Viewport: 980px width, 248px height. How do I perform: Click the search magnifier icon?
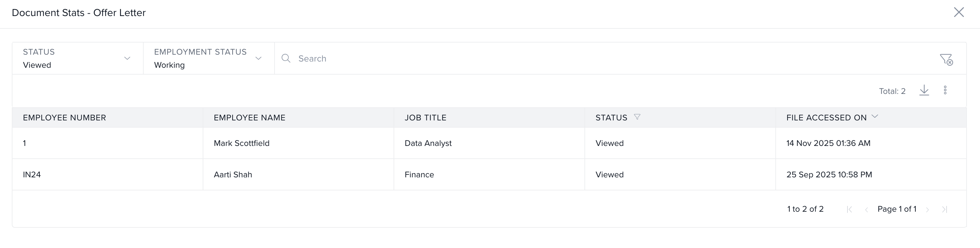point(286,59)
